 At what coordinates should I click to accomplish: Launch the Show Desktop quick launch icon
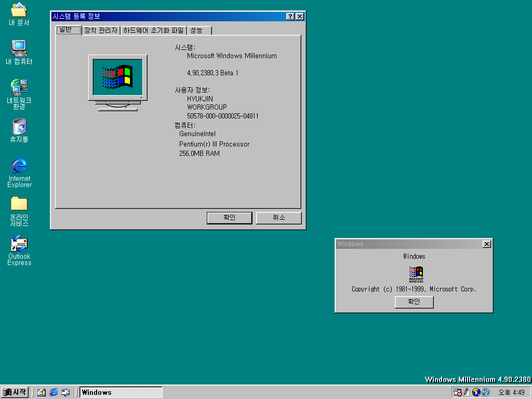[42, 392]
